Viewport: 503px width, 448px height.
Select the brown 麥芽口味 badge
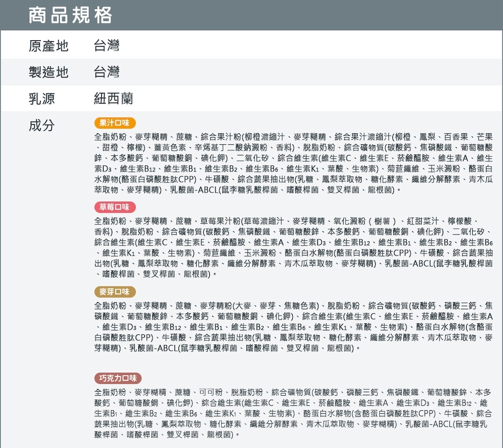[x=115, y=292]
